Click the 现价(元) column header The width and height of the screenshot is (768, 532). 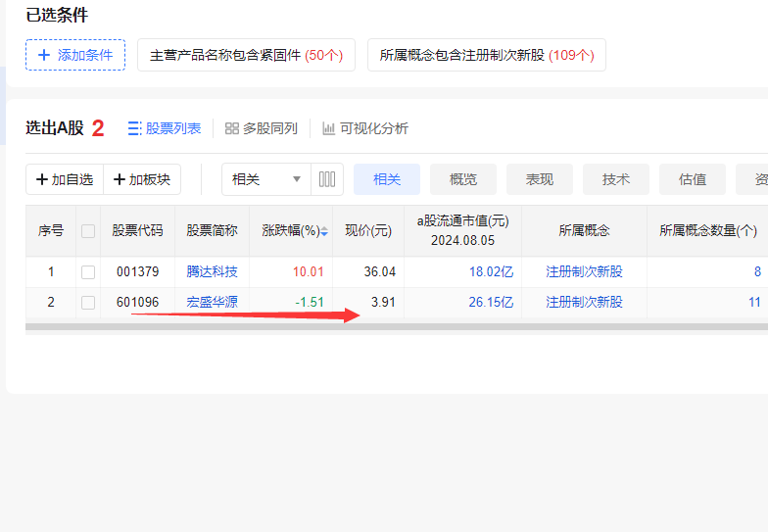click(x=368, y=231)
